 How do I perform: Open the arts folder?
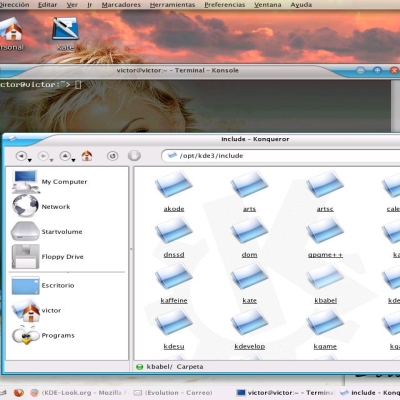pyautogui.click(x=249, y=192)
